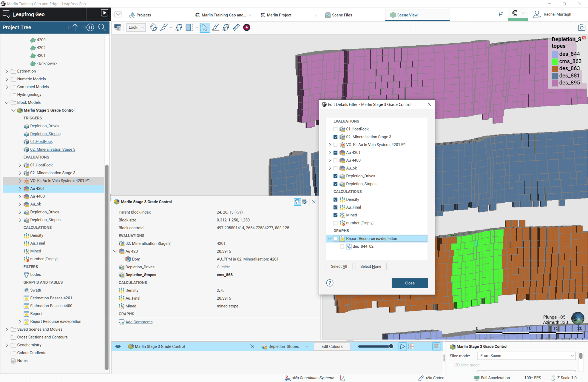Click the Select All button
Image resolution: width=588 pixels, height=382 pixels.
pos(339,266)
